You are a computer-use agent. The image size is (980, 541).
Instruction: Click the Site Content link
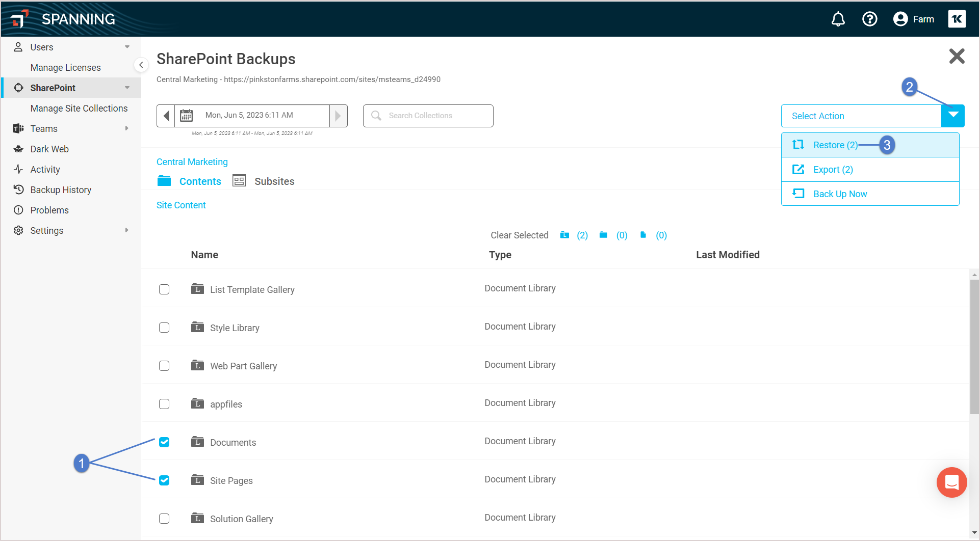[181, 205]
